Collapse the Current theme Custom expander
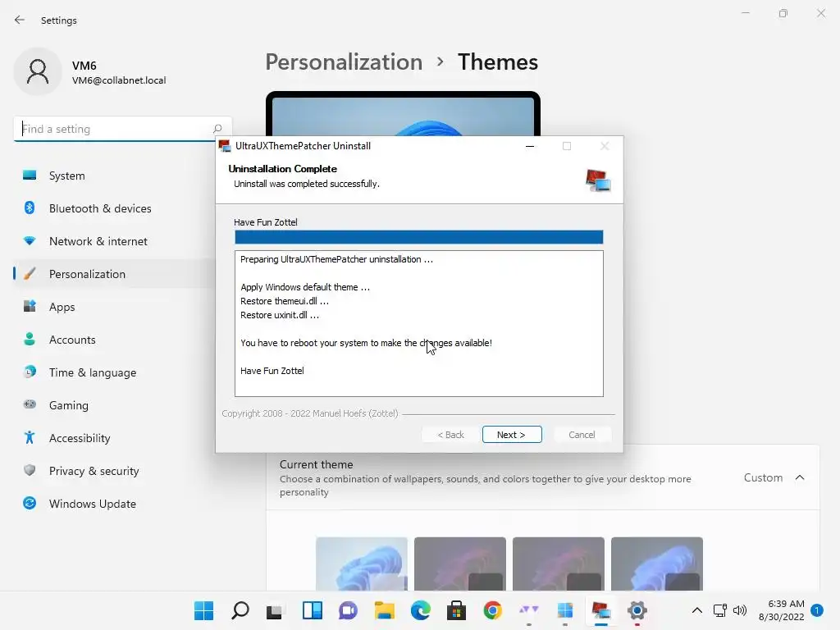The height and width of the screenshot is (630, 840). pyautogui.click(x=800, y=477)
